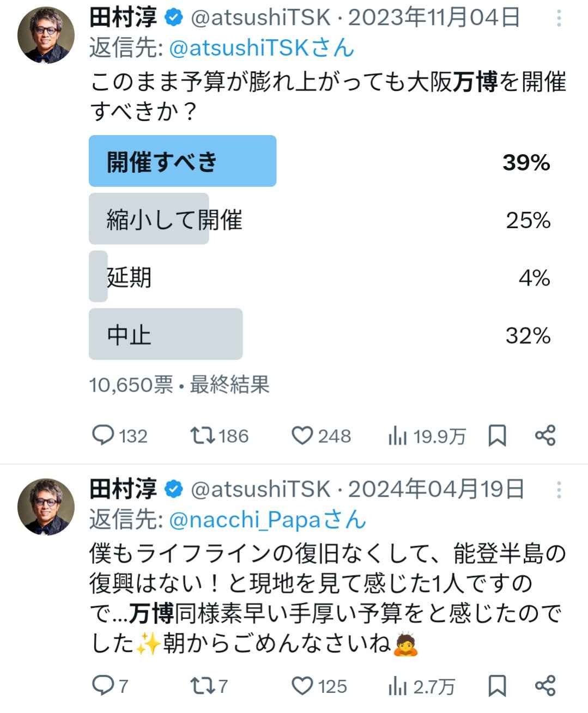Reply to the Osaka Expo poll tweet
The width and height of the screenshot is (588, 713).
coord(104,436)
